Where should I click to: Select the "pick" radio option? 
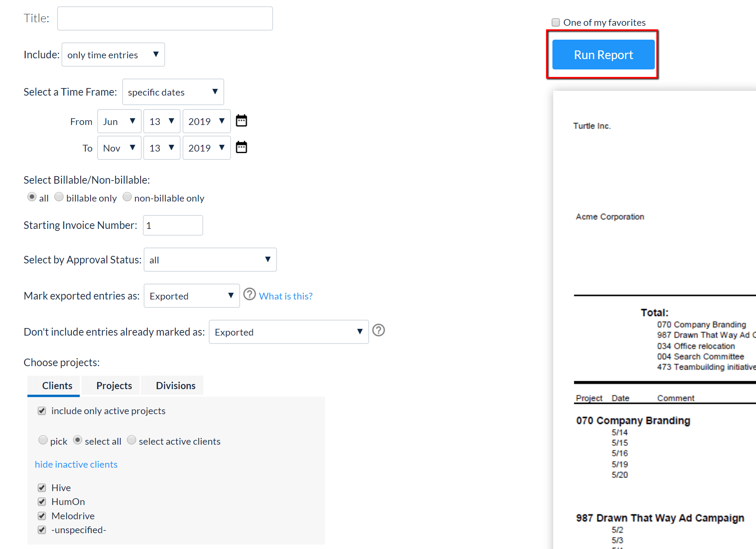tap(43, 440)
